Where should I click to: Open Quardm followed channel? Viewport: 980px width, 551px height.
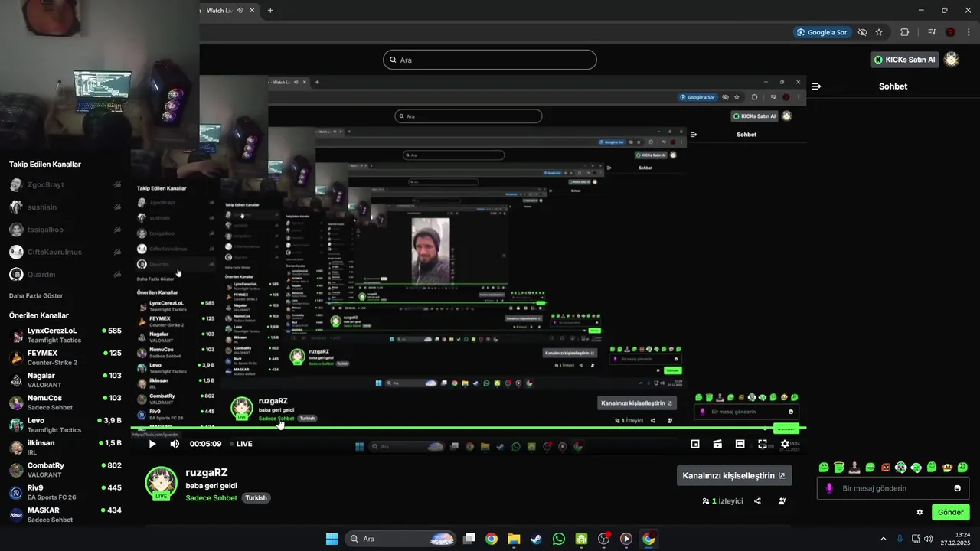(x=65, y=274)
